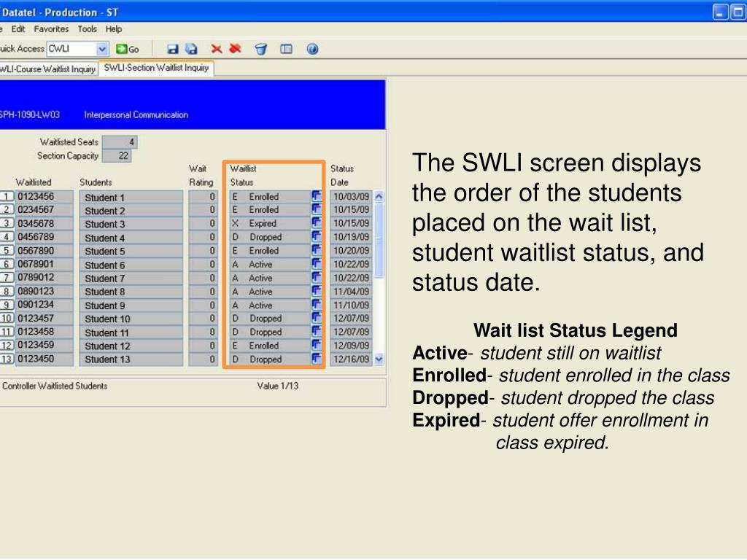Click the Student 2 name cell

131,211
